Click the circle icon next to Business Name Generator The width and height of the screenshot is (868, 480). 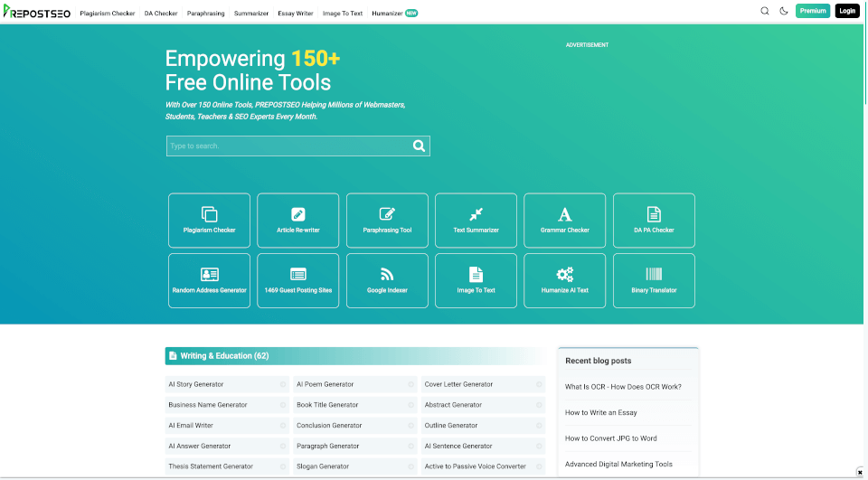point(283,405)
